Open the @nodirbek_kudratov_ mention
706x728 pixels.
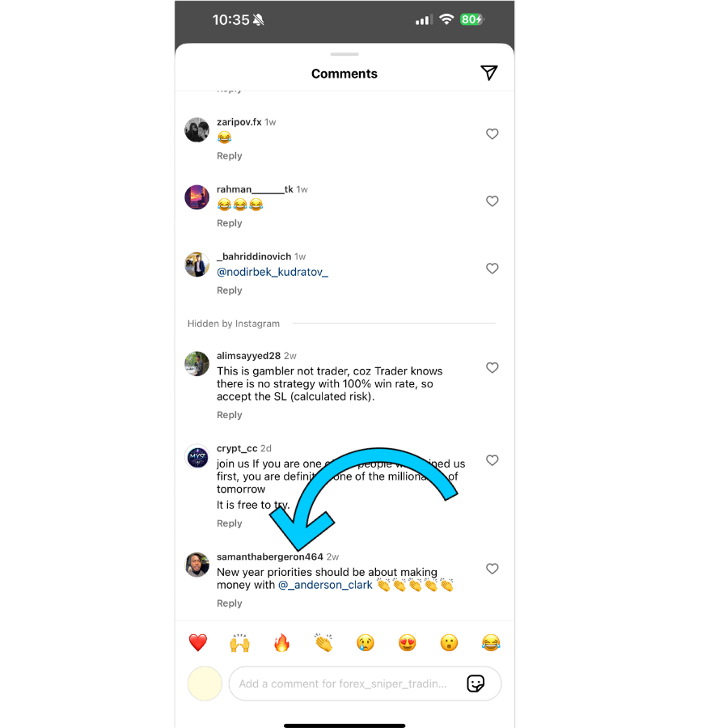coord(273,272)
